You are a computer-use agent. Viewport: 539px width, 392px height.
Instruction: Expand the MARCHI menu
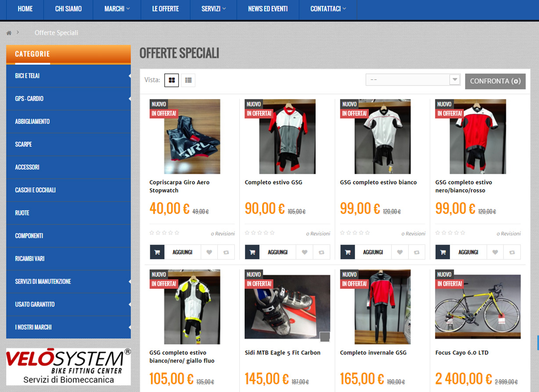coord(117,9)
